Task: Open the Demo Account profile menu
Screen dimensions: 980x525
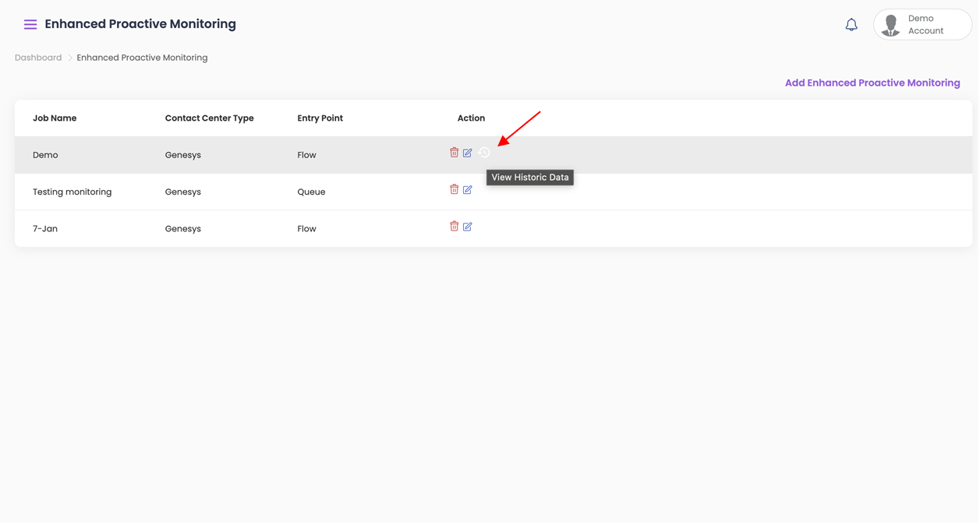Action: pos(922,25)
